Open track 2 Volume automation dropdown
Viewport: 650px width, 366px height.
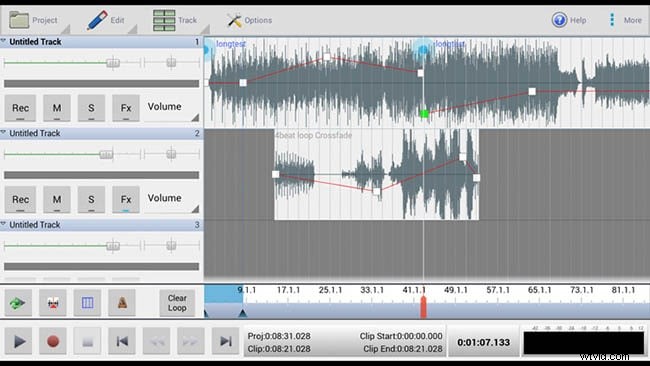point(172,199)
